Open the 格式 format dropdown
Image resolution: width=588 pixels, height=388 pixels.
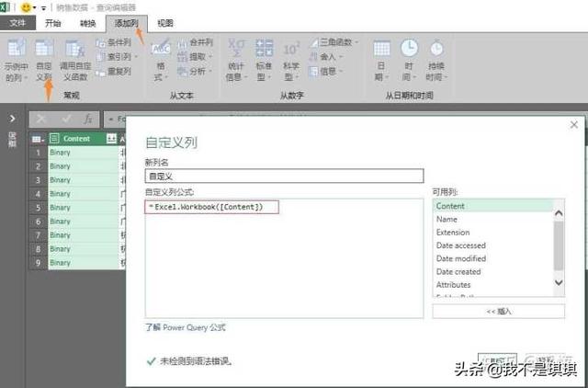(161, 61)
